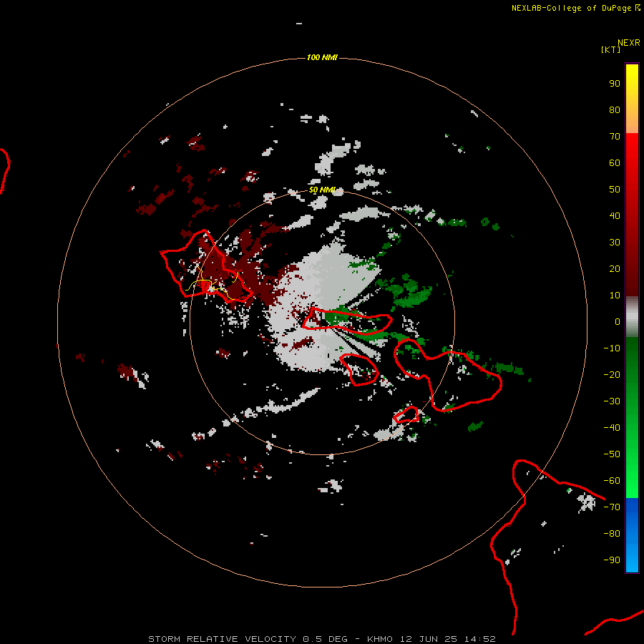
Task: Click the positive 90 scale label
Action: pyautogui.click(x=615, y=84)
